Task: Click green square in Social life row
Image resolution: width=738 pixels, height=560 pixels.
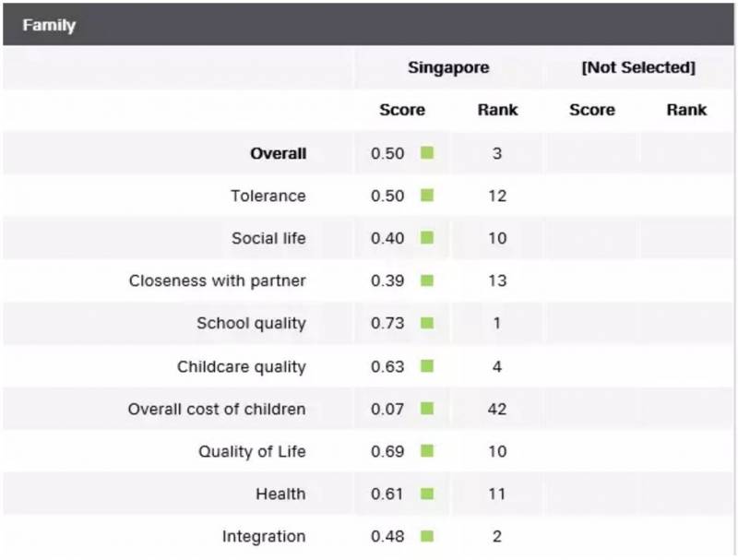Action: point(427,238)
